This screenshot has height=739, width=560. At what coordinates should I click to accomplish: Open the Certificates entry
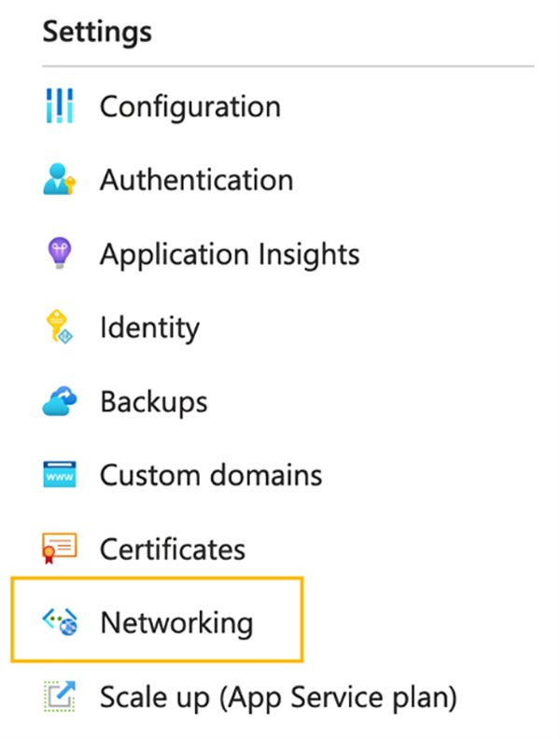(173, 550)
